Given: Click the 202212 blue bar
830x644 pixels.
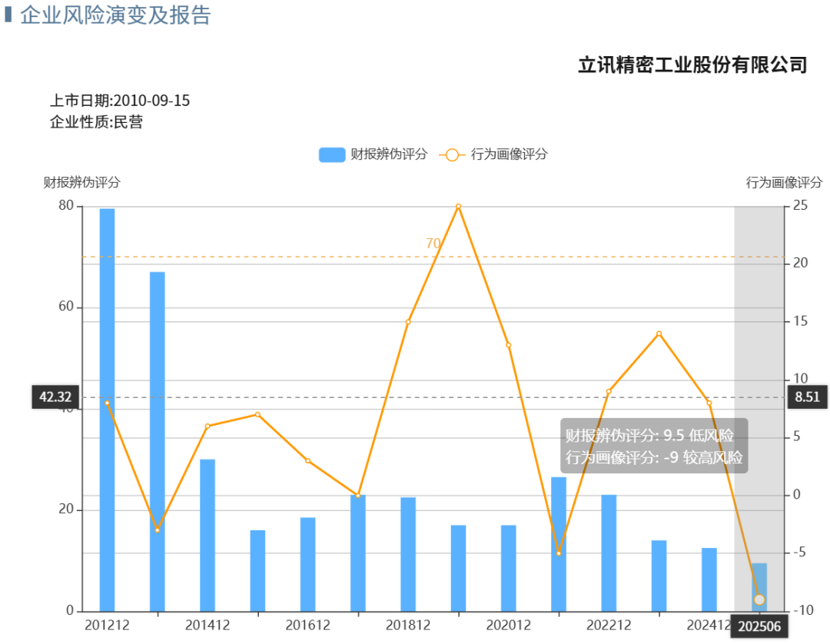Looking at the screenshot, I should pyautogui.click(x=609, y=553).
